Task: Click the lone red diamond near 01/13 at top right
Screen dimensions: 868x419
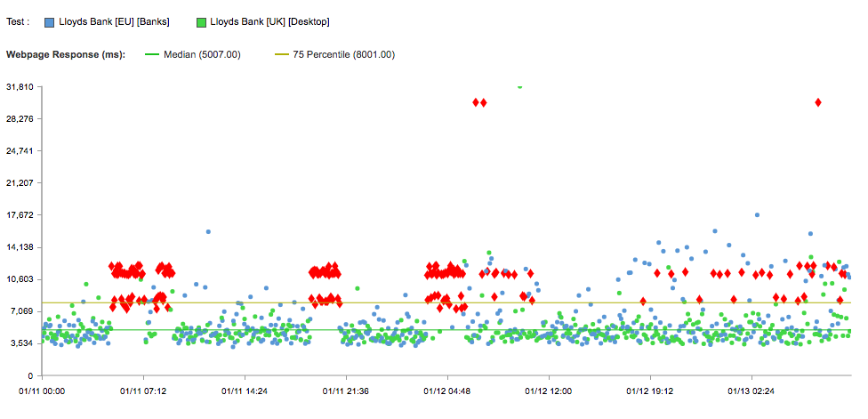Action: pyautogui.click(x=818, y=102)
